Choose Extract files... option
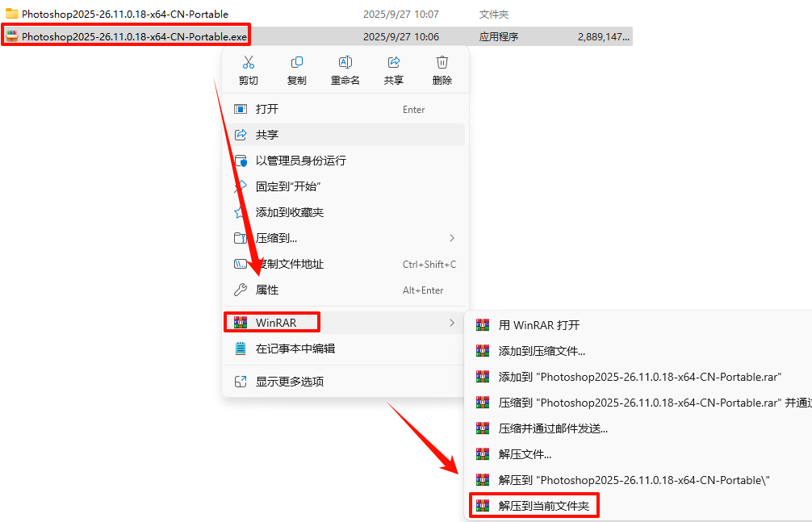The image size is (812, 522). click(524, 455)
